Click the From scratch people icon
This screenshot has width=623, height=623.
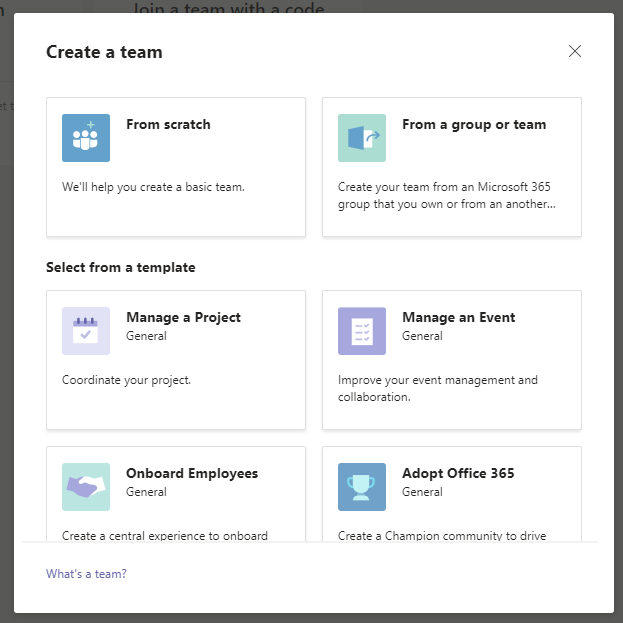point(86,138)
